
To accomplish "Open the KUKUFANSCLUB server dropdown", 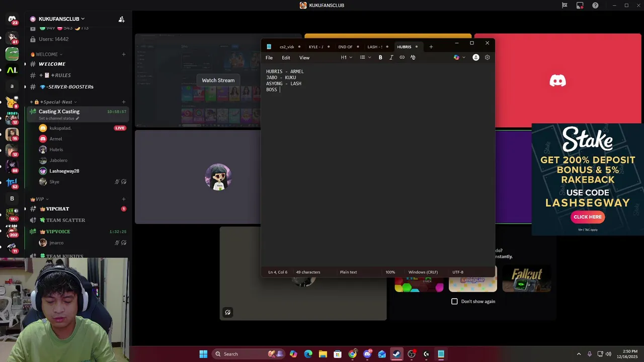I will pos(61,19).
